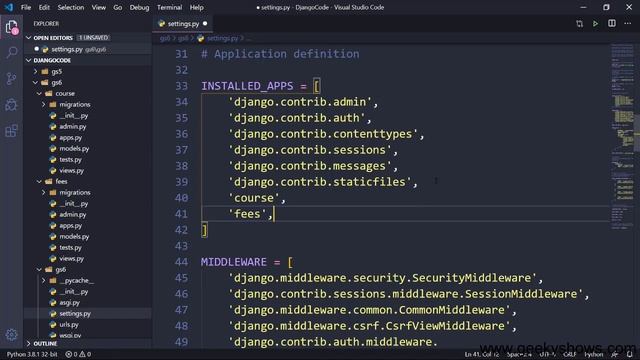Click the errors and warnings status indicator
The width and height of the screenshot is (640, 360).
(x=78, y=354)
